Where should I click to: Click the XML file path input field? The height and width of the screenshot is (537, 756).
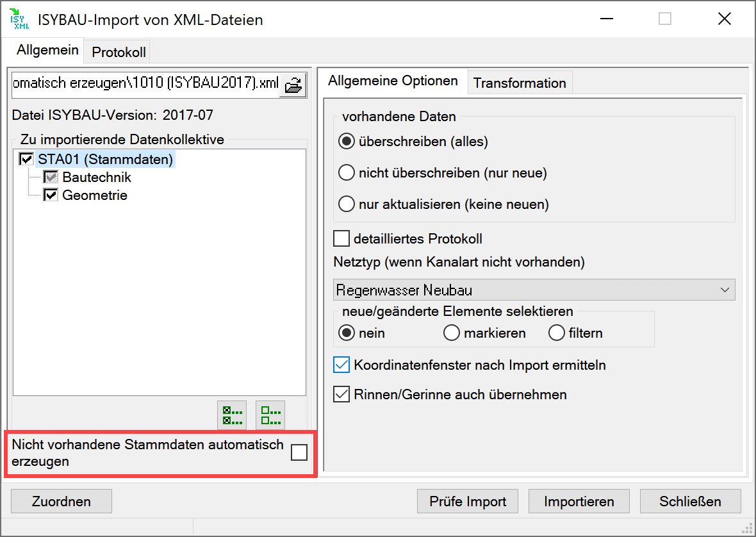point(145,85)
